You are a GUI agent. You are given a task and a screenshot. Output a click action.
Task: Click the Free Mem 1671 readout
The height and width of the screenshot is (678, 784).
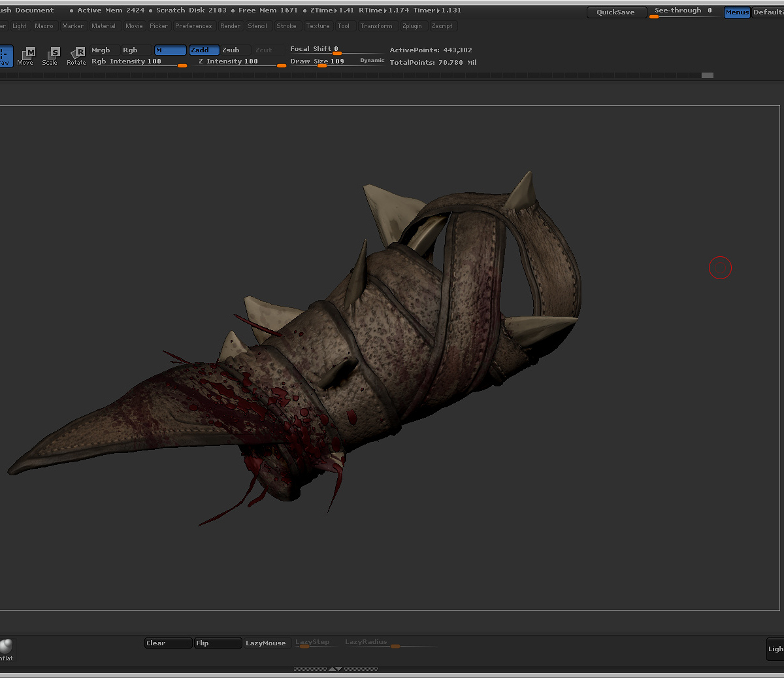tap(269, 10)
